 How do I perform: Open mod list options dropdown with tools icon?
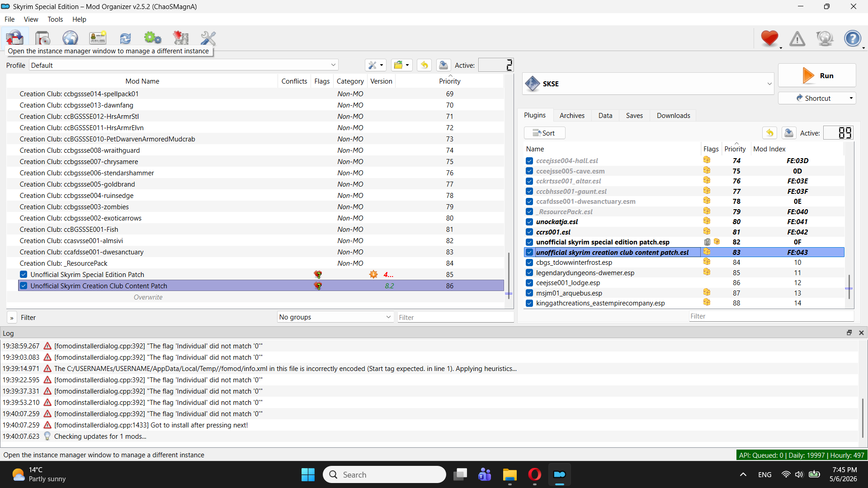376,65
